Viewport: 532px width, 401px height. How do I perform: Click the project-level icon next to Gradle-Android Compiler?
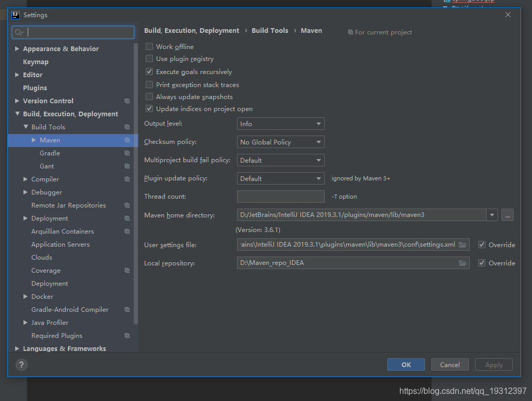point(127,309)
